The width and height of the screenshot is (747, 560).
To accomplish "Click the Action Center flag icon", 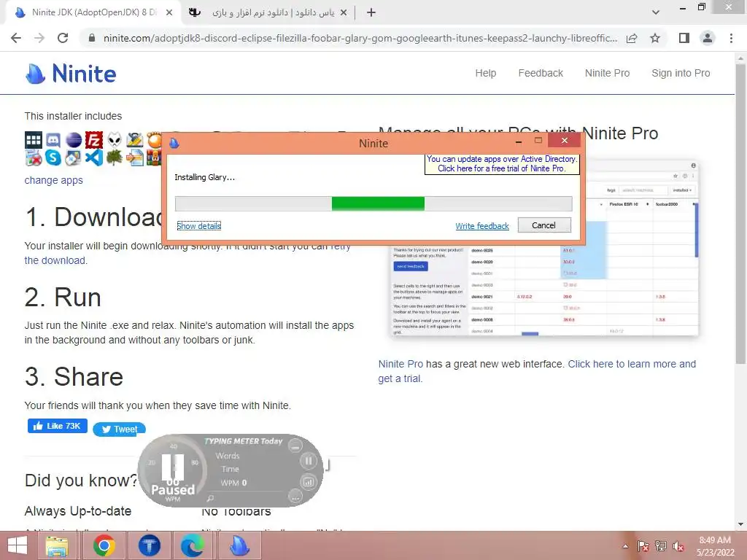I will pos(643,546).
